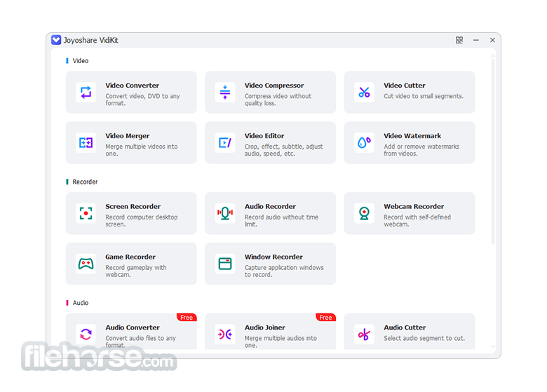Click the Screen Recorder title
The height and width of the screenshot is (392, 547).
coord(133,206)
